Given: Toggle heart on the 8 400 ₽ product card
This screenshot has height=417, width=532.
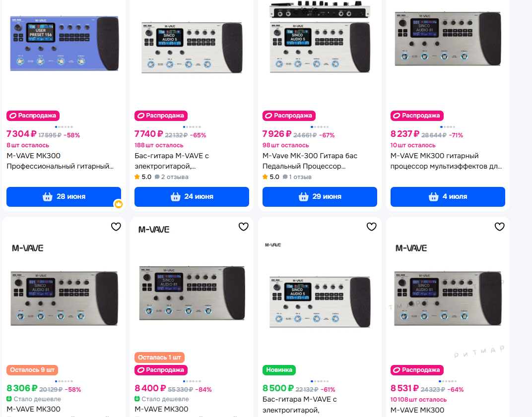Looking at the screenshot, I should [x=244, y=227].
